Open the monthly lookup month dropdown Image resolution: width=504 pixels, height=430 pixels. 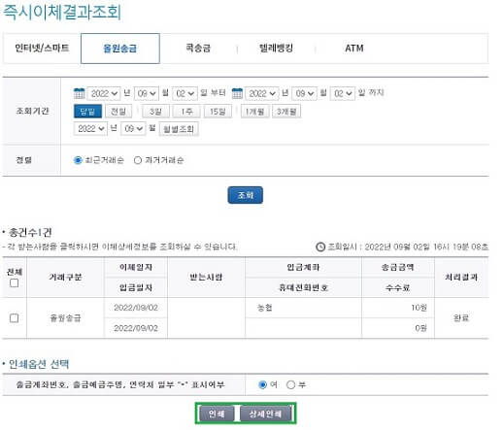click(x=133, y=129)
